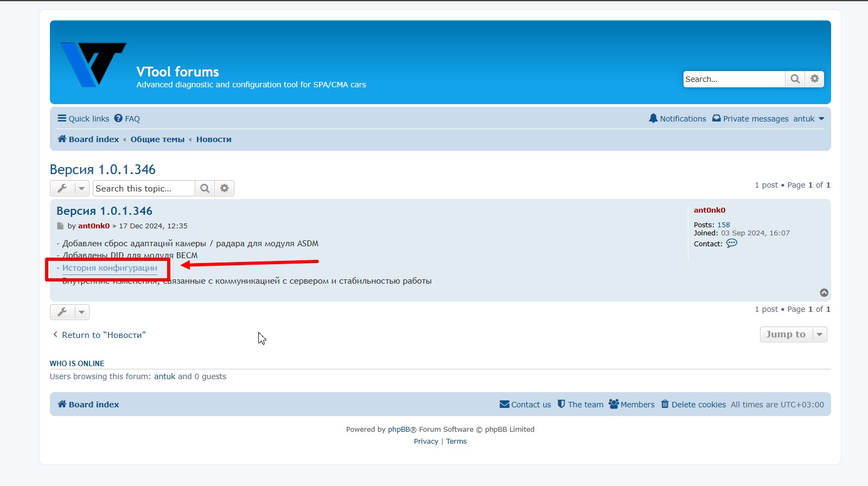
Task: Open advanced topic search gear icon
Action: pyautogui.click(x=224, y=189)
